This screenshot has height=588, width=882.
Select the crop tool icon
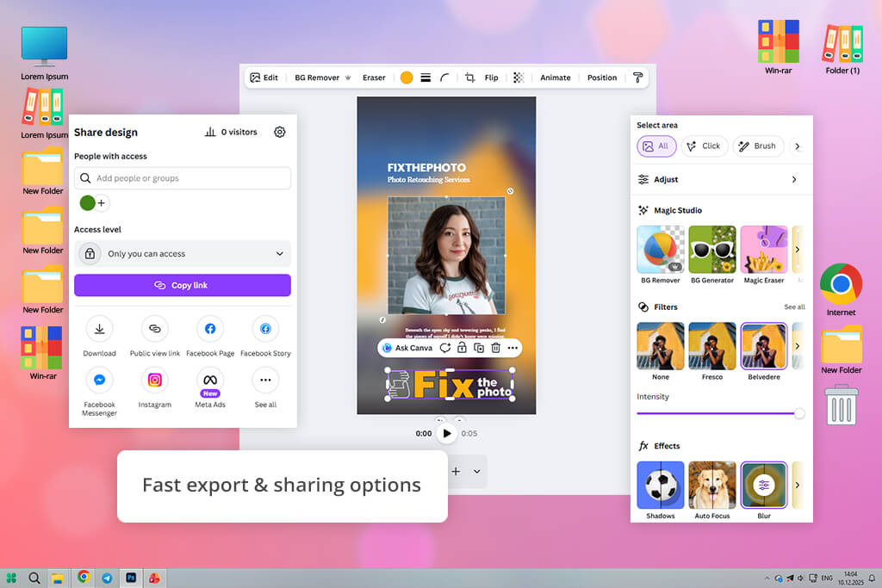click(469, 77)
